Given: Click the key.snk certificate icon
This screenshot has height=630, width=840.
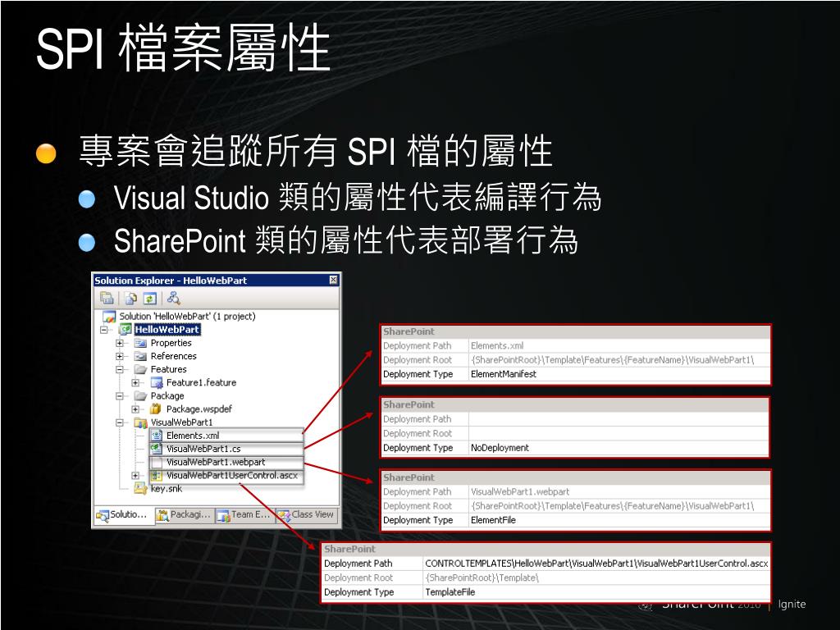Looking at the screenshot, I should [x=140, y=488].
